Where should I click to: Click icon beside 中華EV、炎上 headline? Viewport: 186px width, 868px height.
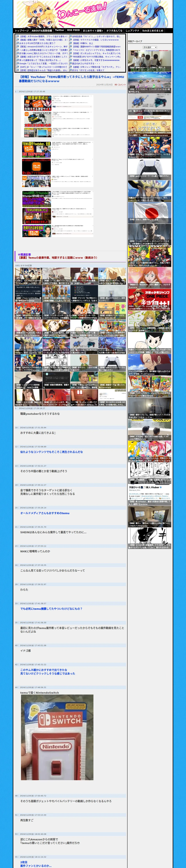[x=70, y=43]
